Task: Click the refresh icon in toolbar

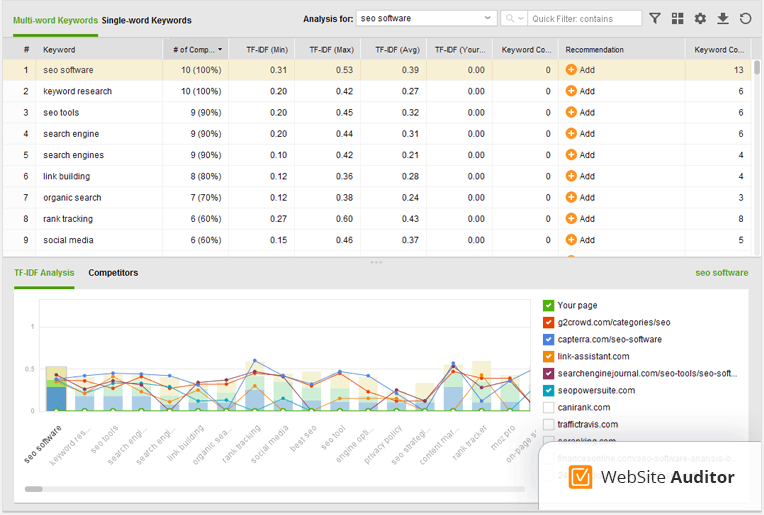Action: click(745, 19)
